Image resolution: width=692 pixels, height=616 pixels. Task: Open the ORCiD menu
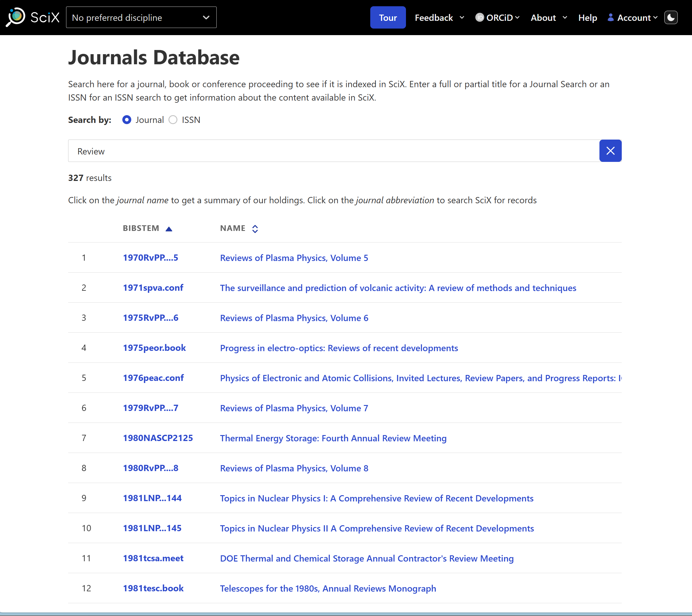pos(497,18)
